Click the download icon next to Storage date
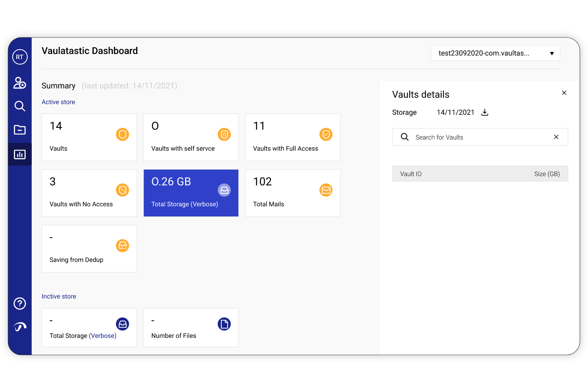 tap(485, 112)
